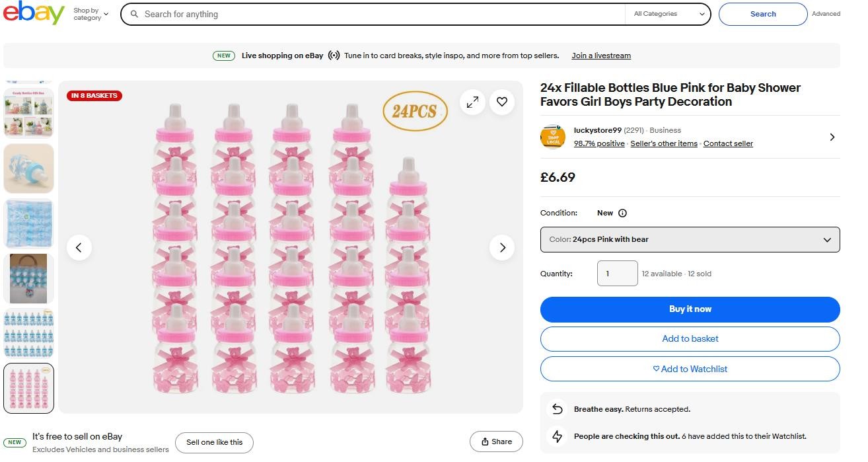
Task: Expand the All Categories dropdown
Action: 668,14
